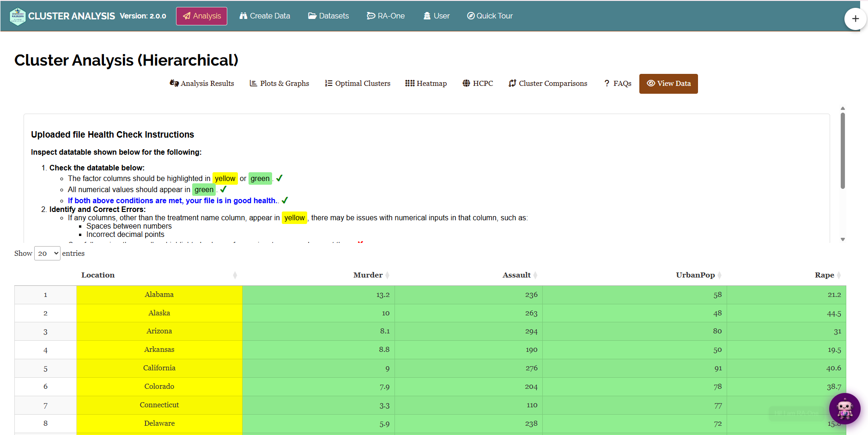The height and width of the screenshot is (435, 868).
Task: Click the Version 2.0.0 label
Action: [143, 16]
